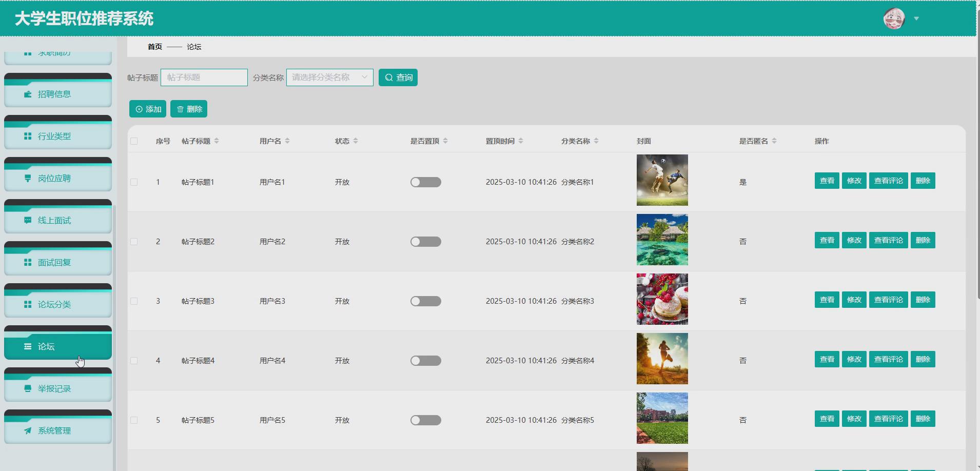The image size is (980, 471).
Task: Toggle 置顶 switch for 帖子标题5
Action: 425,420
